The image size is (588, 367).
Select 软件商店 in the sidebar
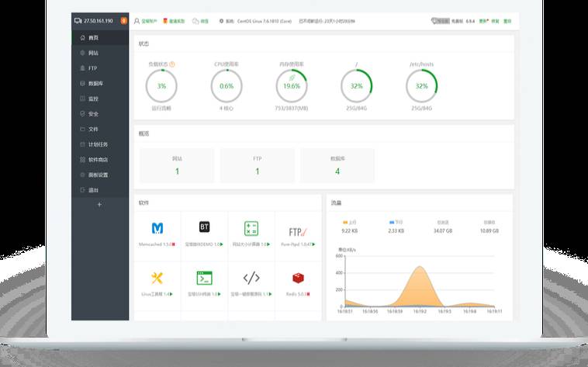coord(97,159)
